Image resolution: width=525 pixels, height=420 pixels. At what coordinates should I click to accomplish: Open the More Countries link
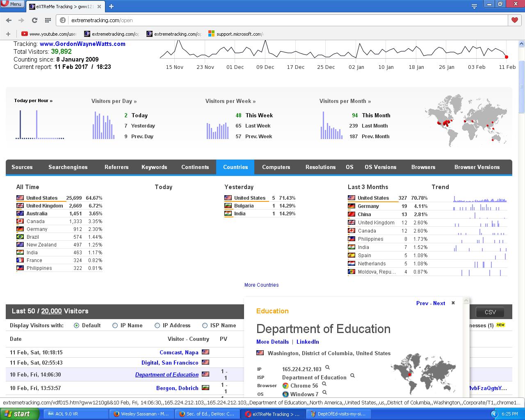pos(261,285)
